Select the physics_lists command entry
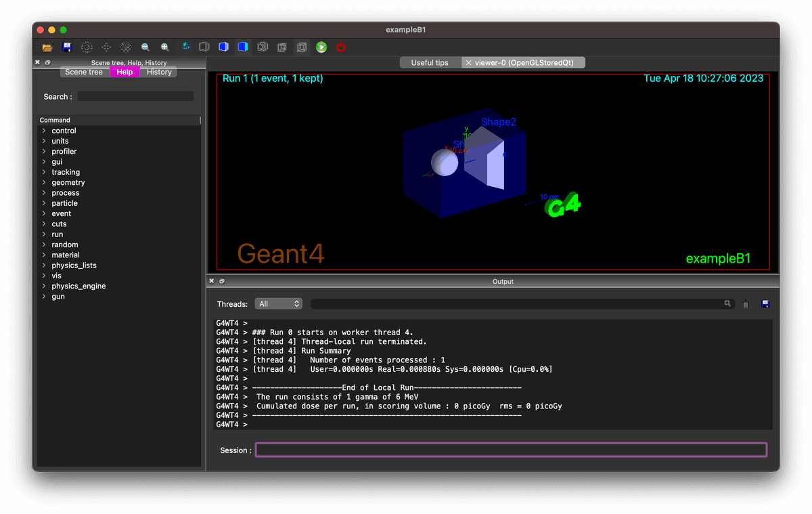Image resolution: width=812 pixels, height=514 pixels. point(74,265)
